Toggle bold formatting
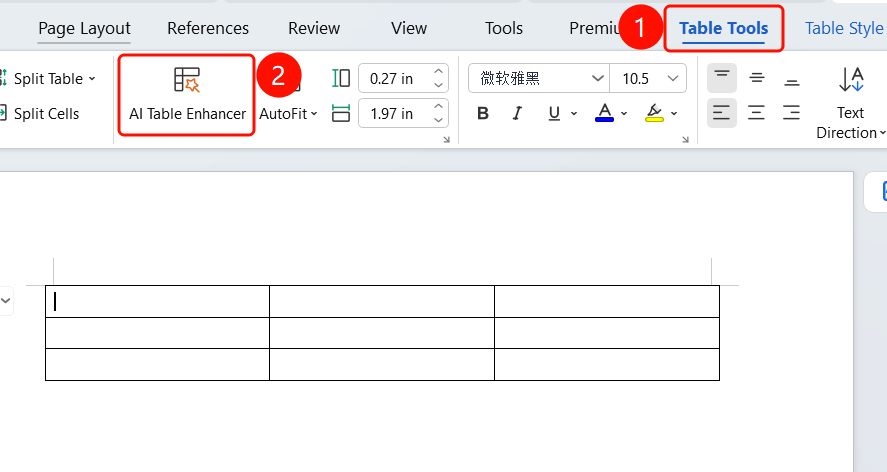 483,113
